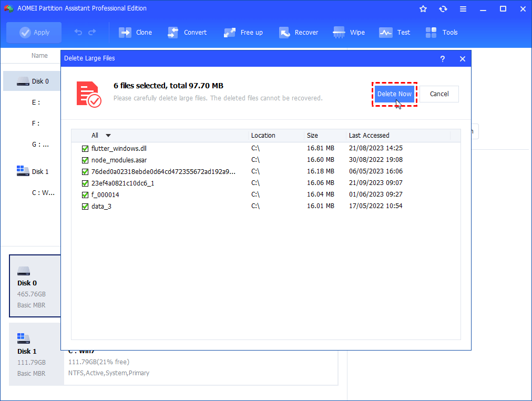532x401 pixels.
Task: Click the Disk 0 465.76GB card
Action: (x=35, y=286)
